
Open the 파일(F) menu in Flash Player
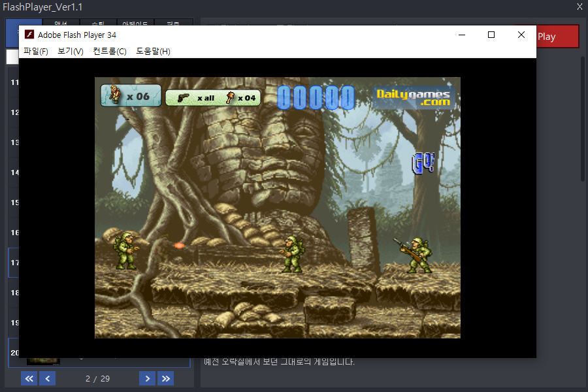coord(36,51)
